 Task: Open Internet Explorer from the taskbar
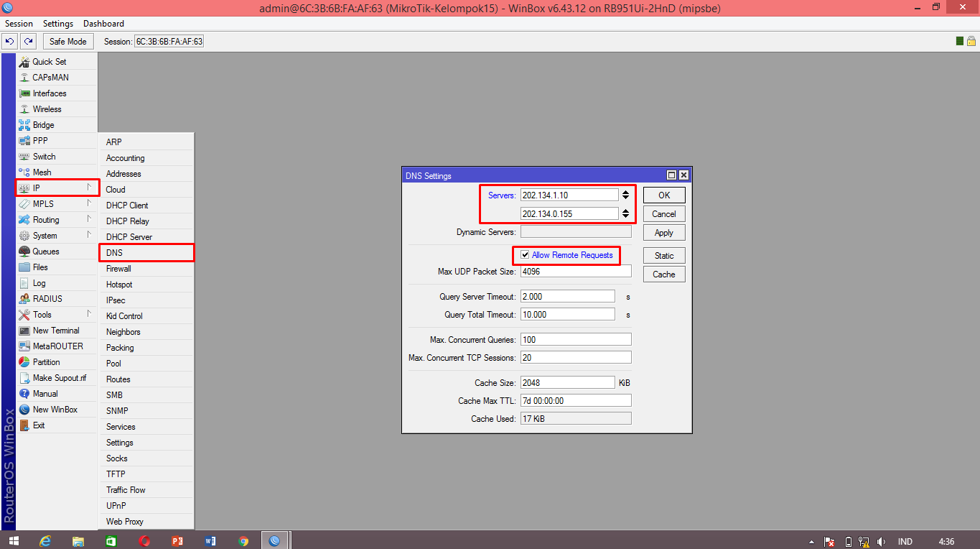click(46, 540)
